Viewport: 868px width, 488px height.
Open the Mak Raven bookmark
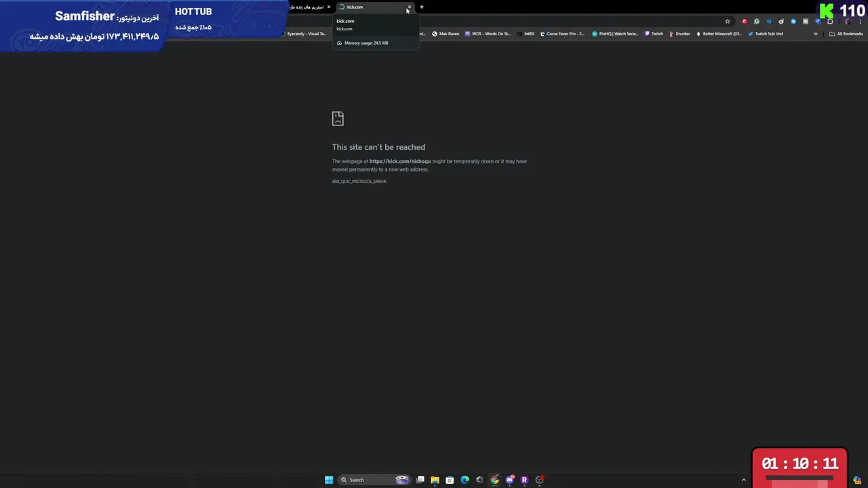pyautogui.click(x=446, y=34)
